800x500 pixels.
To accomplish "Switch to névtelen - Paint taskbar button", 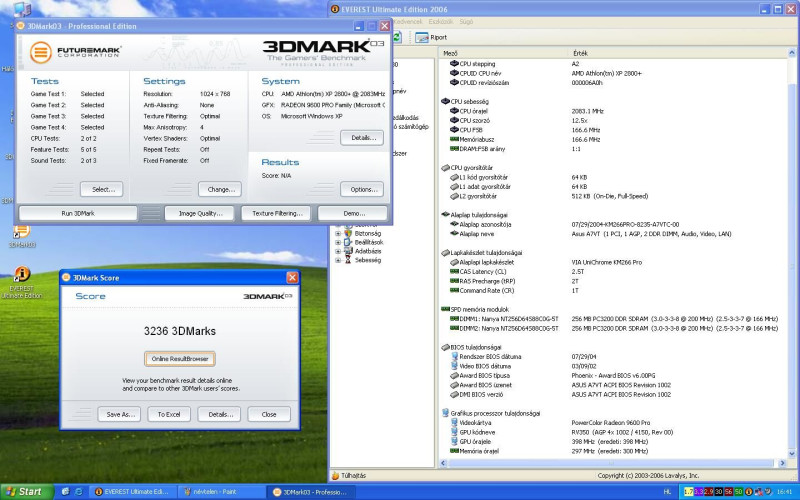I will [221, 492].
